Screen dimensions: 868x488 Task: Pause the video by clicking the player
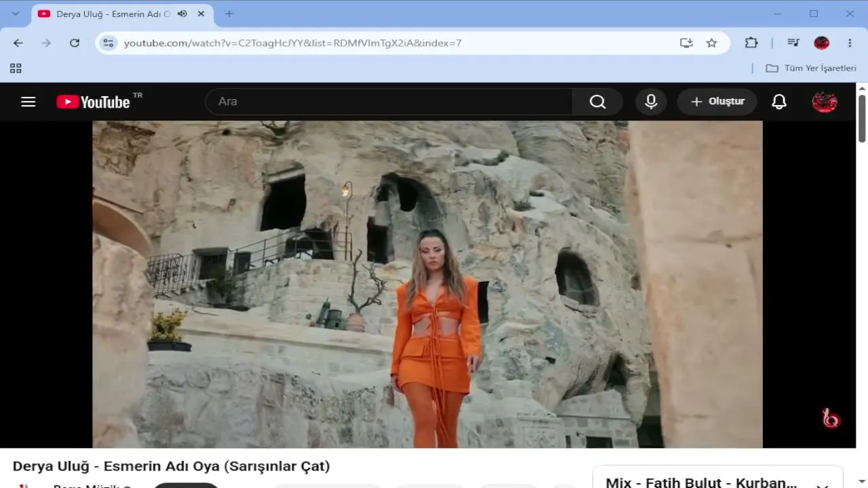[x=427, y=285]
